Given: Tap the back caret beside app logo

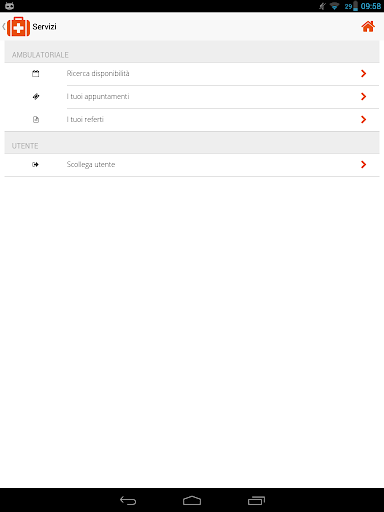Looking at the screenshot, I should pyautogui.click(x=4, y=27).
